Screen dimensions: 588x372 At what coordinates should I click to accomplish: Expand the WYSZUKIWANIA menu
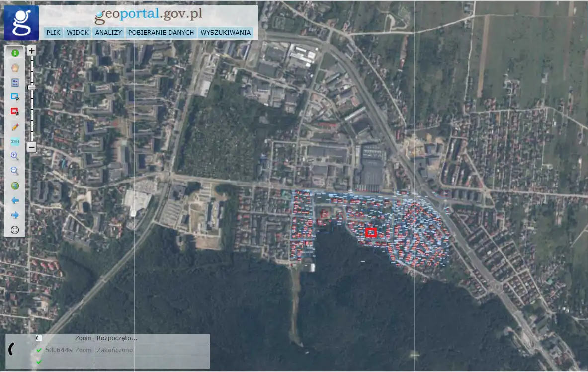(225, 33)
